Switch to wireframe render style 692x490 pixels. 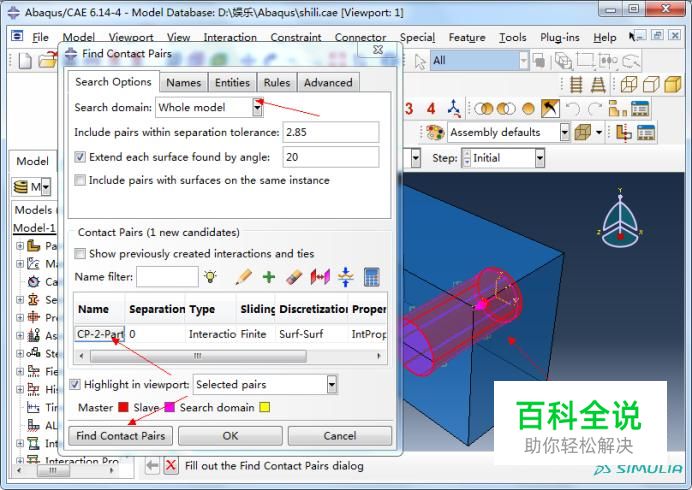(628, 84)
